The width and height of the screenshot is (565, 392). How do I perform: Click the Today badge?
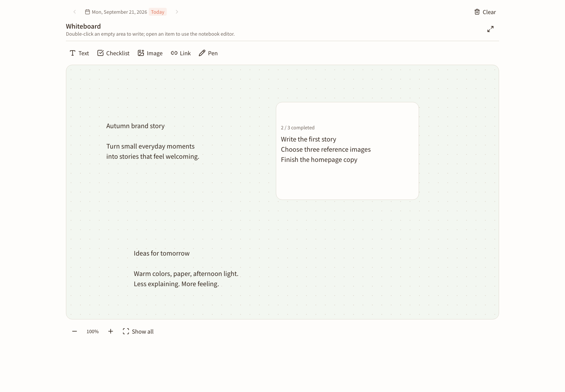click(x=158, y=12)
